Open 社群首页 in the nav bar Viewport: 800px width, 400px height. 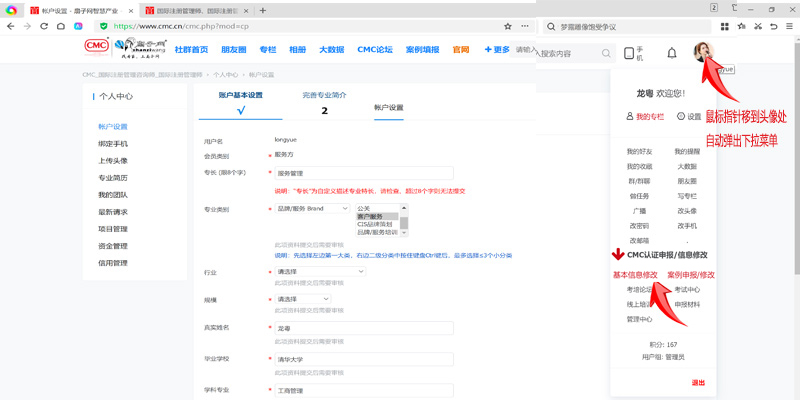click(191, 49)
